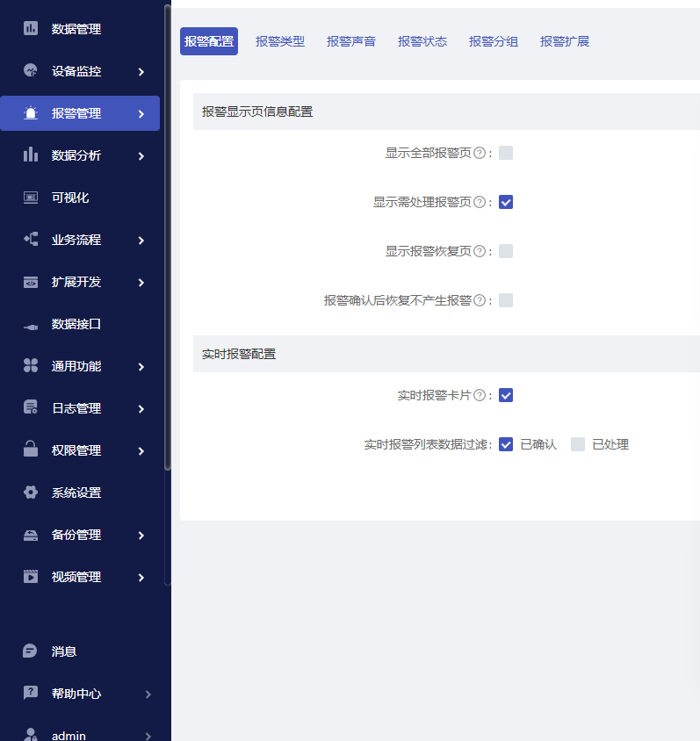Enable the 显示全部报警页 checkbox
Image resolution: width=700 pixels, height=741 pixels.
(506, 153)
